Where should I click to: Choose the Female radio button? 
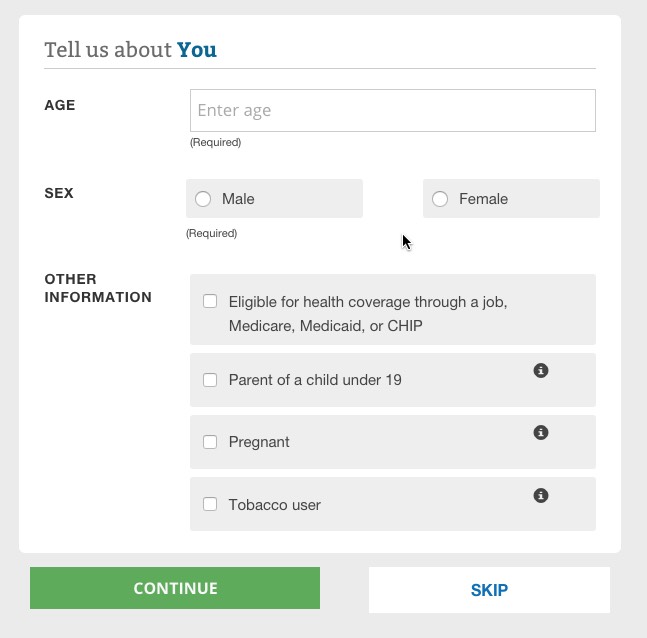click(x=440, y=199)
